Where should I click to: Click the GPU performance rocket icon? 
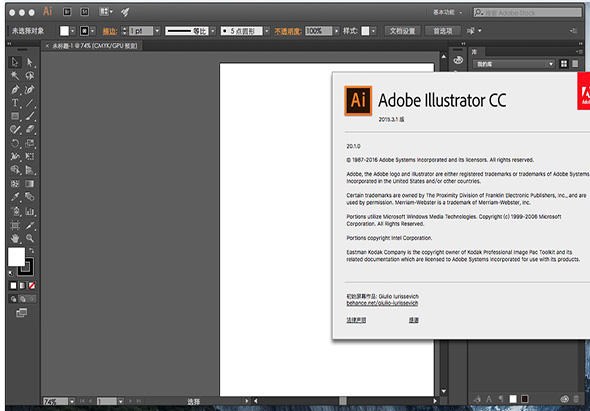[125, 12]
